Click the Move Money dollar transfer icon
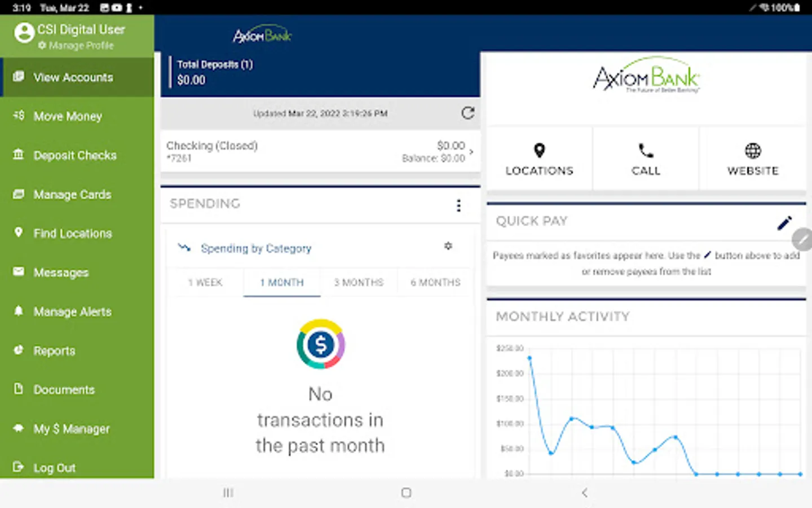The height and width of the screenshot is (508, 812). (19, 115)
